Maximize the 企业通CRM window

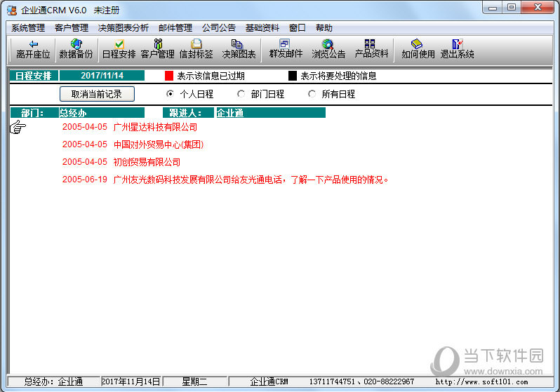512,8
